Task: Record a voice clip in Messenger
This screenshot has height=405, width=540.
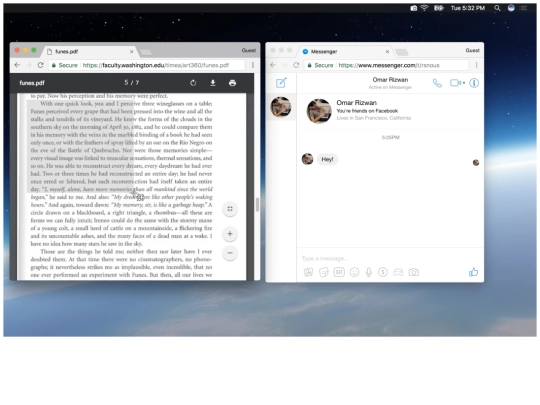Action: click(x=368, y=272)
